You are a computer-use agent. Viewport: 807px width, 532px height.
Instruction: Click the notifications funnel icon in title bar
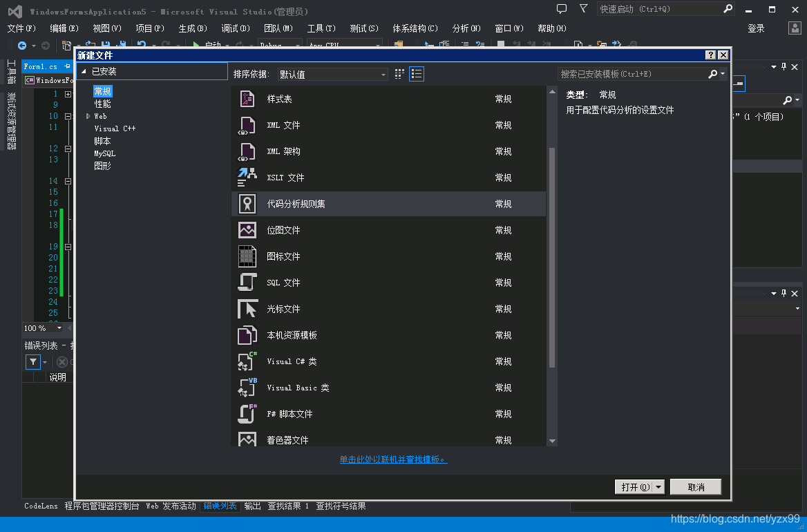tap(583, 9)
